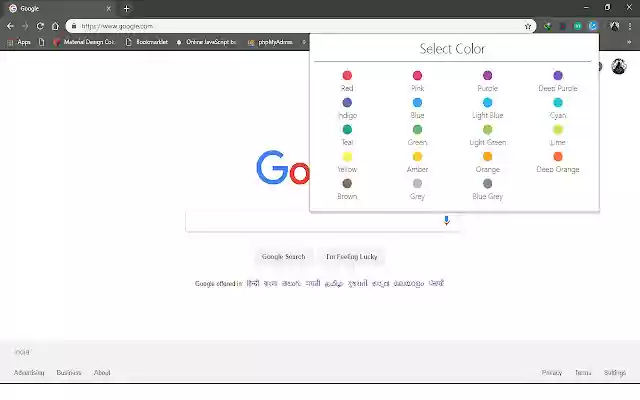Image resolution: width=640 pixels, height=400 pixels.
Task: Open the Material Design Colors bookmark
Action: 84,42
